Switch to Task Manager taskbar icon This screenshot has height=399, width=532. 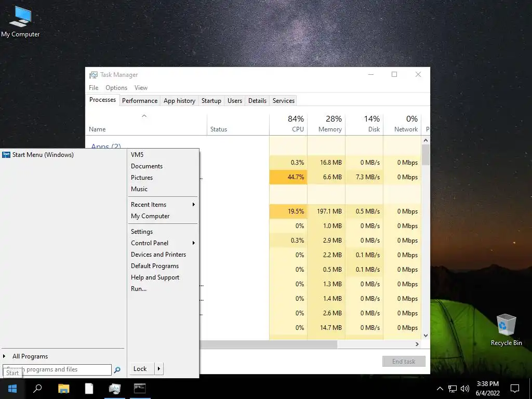pos(115,389)
